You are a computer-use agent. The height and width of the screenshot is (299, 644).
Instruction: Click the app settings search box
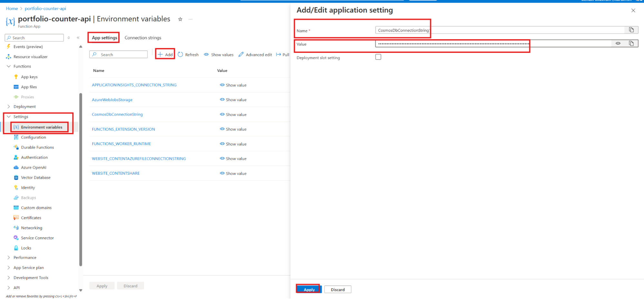(119, 54)
